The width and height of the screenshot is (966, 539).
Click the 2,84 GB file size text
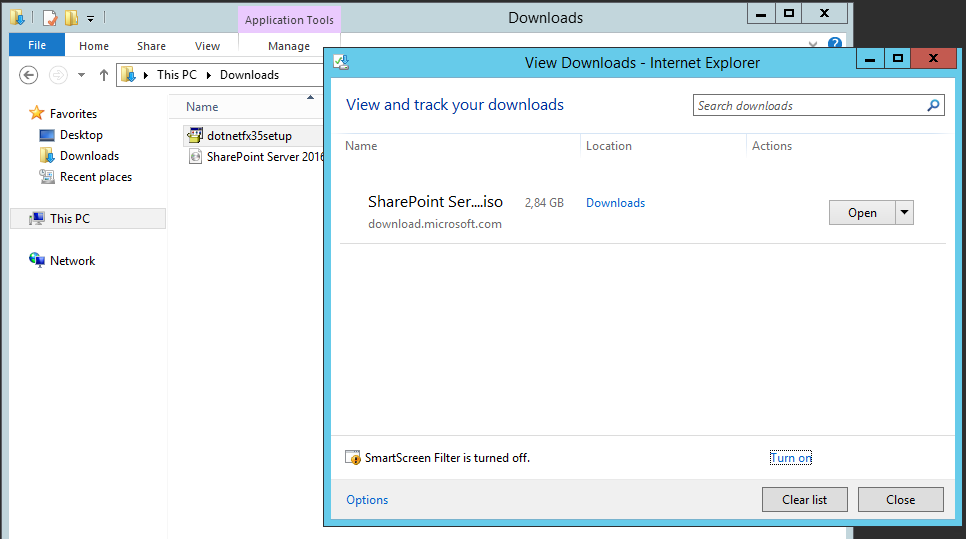[x=544, y=203]
